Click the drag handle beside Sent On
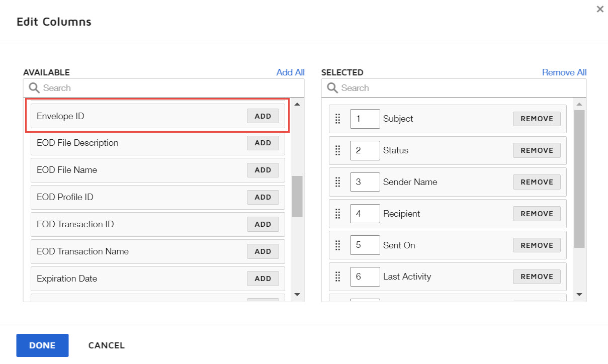This screenshot has width=608, height=364. point(338,245)
